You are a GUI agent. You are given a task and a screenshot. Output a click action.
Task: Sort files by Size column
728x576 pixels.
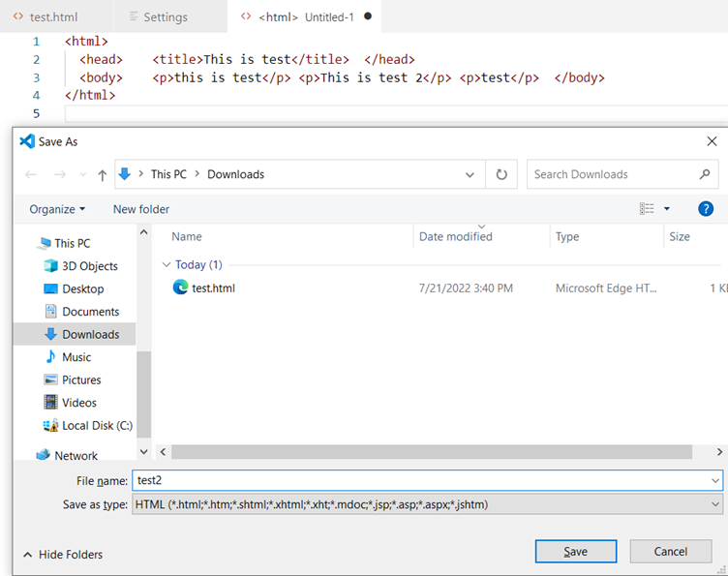(680, 237)
